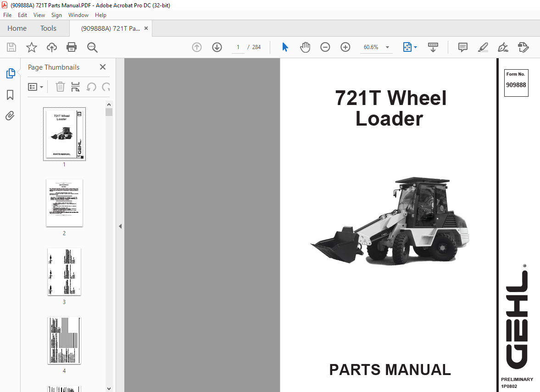Open Page Thumbnails sidebar icon
540x392 pixels.
pyautogui.click(x=11, y=73)
